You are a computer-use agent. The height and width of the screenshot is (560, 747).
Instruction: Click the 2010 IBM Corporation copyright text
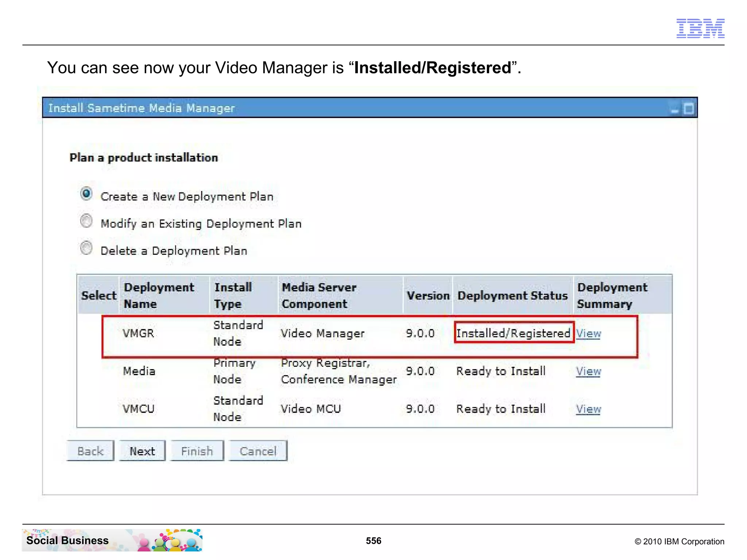point(679,541)
